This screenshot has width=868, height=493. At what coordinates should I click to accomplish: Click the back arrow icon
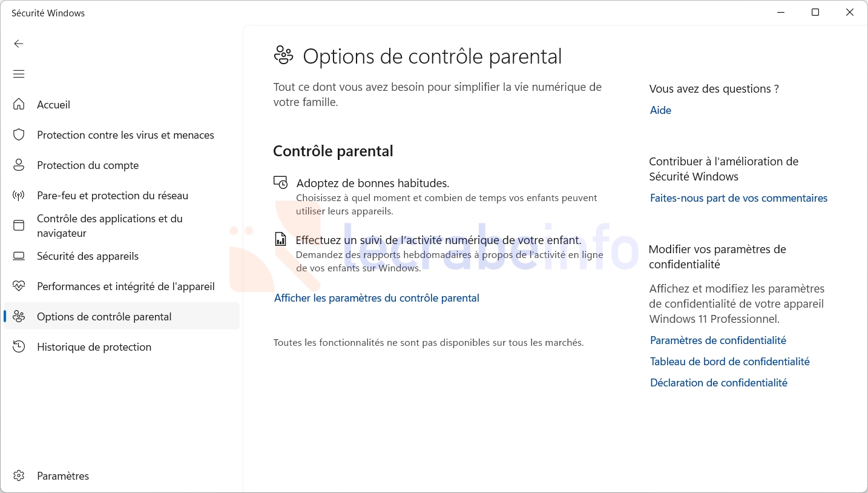click(19, 44)
